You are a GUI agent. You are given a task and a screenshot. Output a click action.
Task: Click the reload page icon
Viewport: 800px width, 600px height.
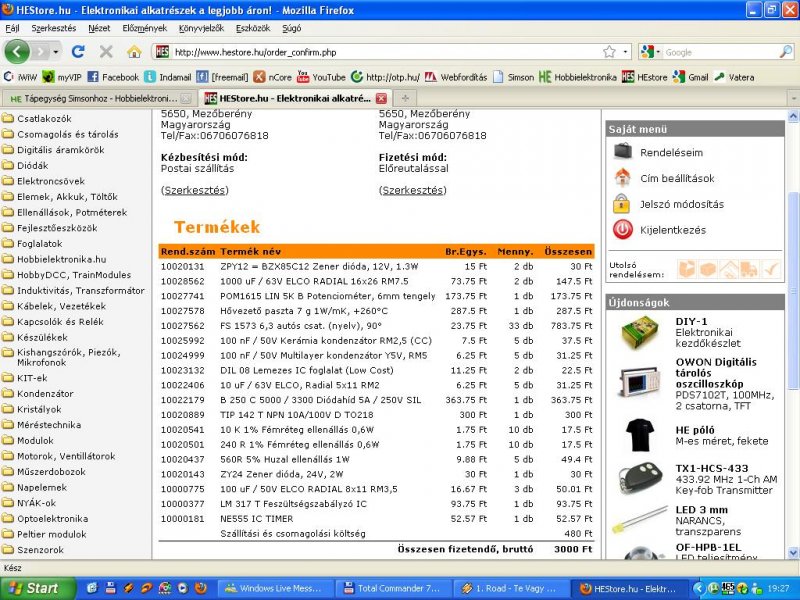78,52
